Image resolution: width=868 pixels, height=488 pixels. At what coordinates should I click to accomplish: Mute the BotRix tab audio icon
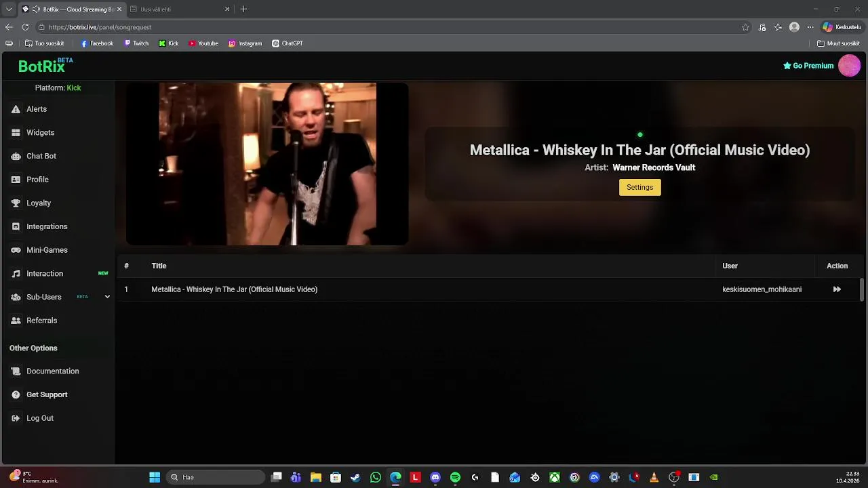[36, 9]
